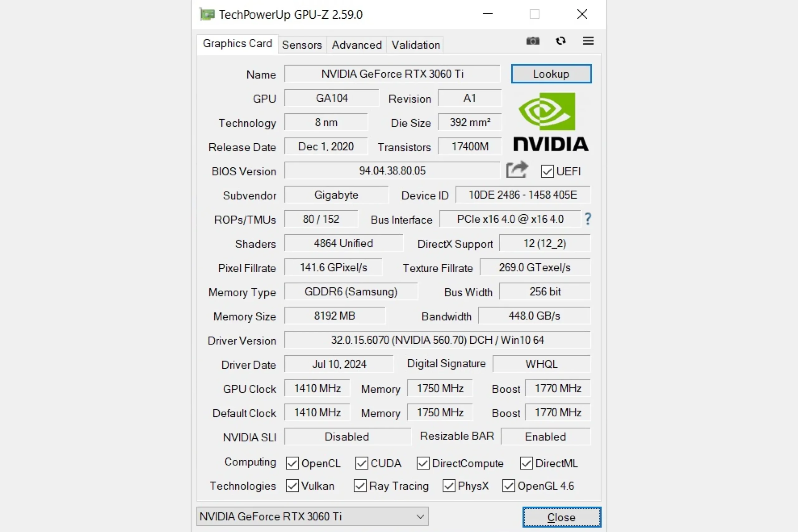Click the Driver Version text field

(x=437, y=340)
